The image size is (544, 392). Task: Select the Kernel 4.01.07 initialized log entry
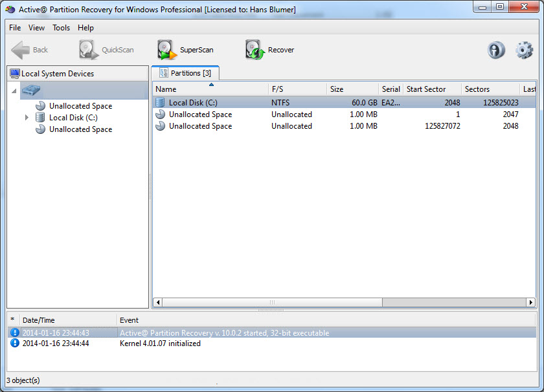[272, 343]
